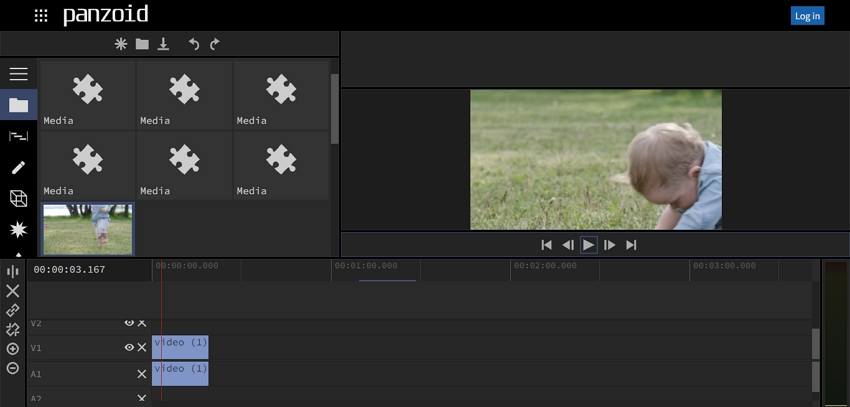Click ruler mark 00:02:00.000
Image resolution: width=850 pixels, height=407 pixels.
click(x=545, y=266)
